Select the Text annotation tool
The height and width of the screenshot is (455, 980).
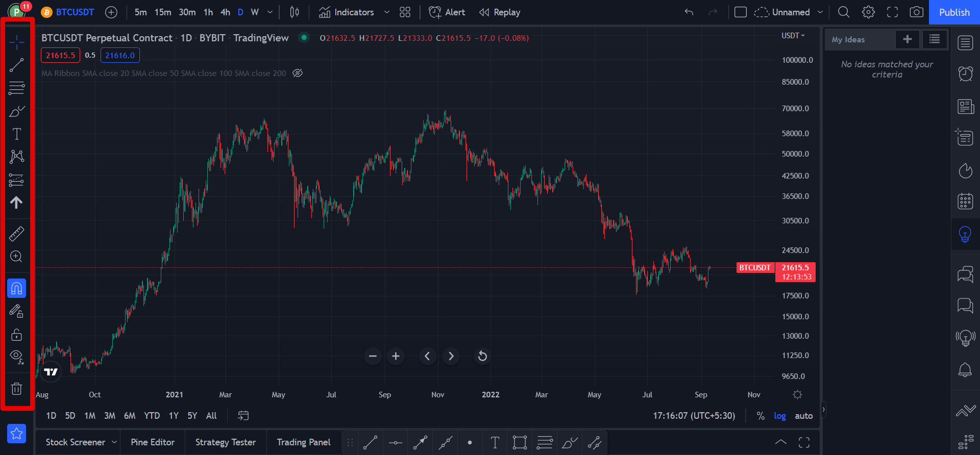pos(16,134)
